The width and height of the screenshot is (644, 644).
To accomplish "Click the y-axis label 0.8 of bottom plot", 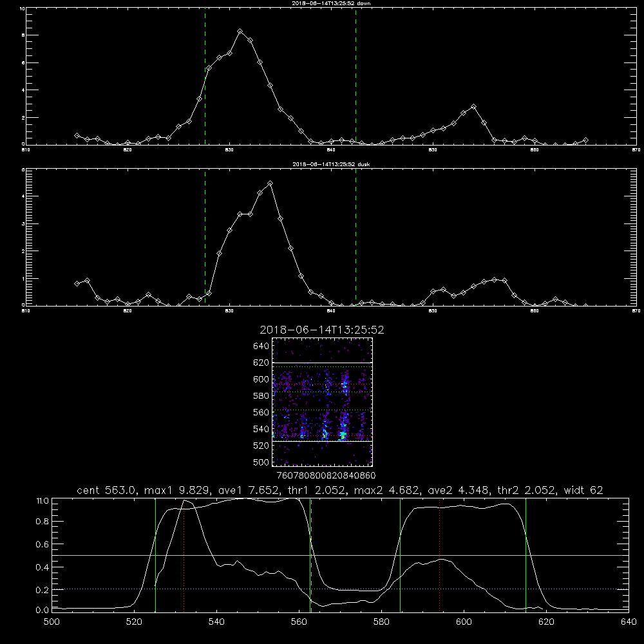I will [43, 522].
